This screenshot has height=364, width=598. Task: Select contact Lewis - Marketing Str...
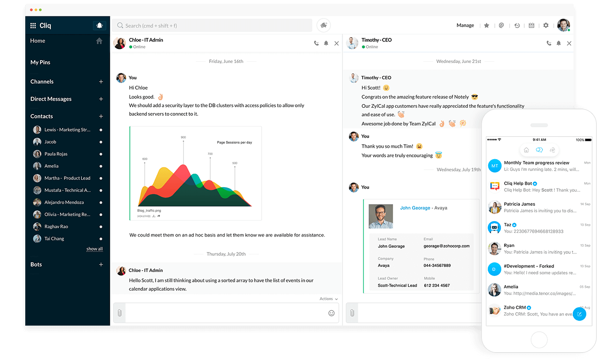tap(67, 130)
